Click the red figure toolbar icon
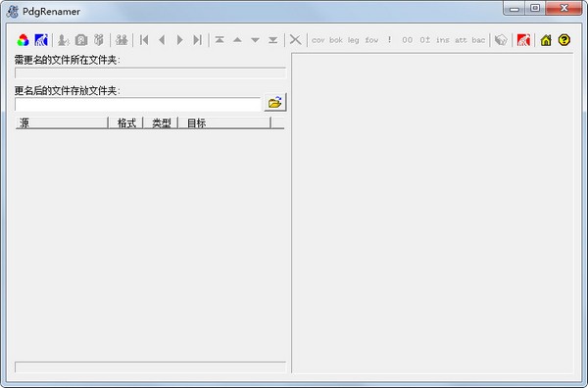The image size is (588, 388). [523, 40]
